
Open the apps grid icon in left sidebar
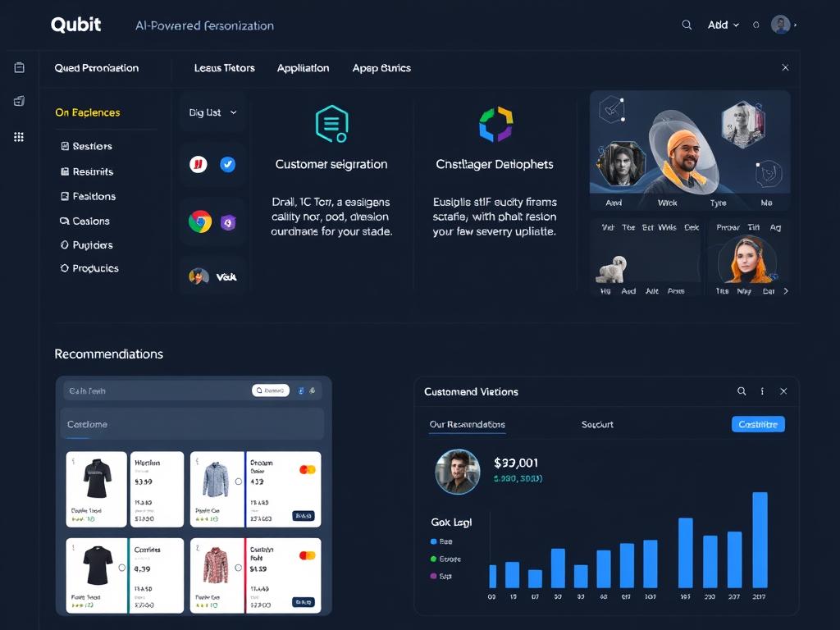click(19, 137)
